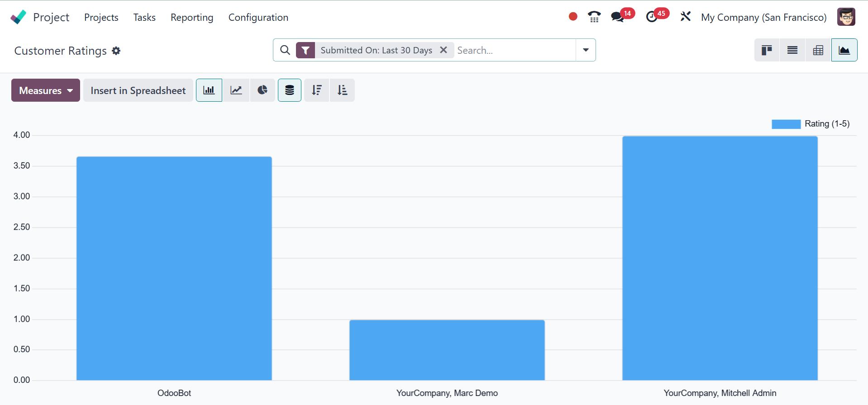
Task: Open the Projects menu
Action: pyautogui.click(x=101, y=17)
